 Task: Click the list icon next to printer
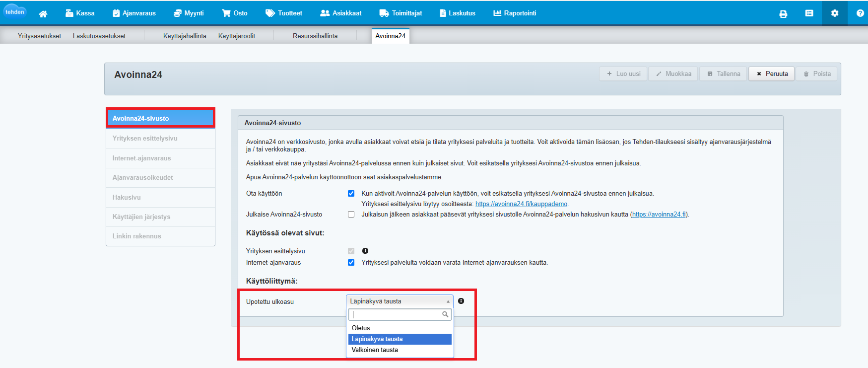point(809,13)
